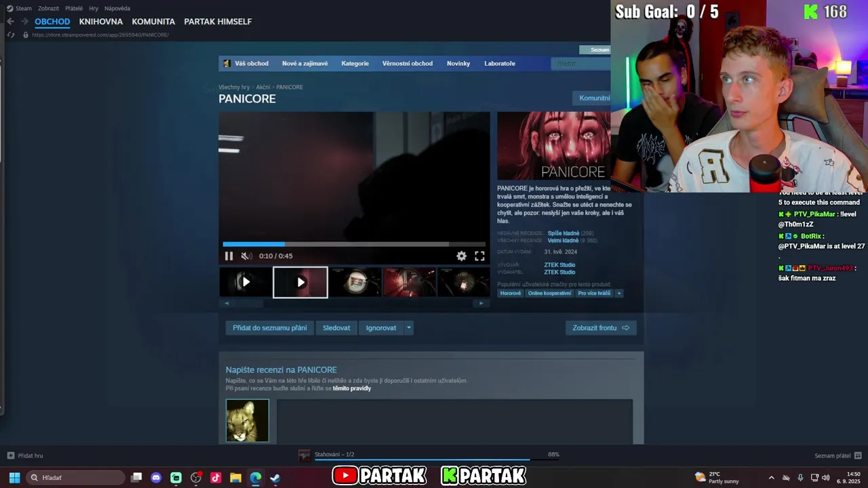Select the highlighted second trailer thumbnail
This screenshot has height=488, width=868.
tap(300, 282)
